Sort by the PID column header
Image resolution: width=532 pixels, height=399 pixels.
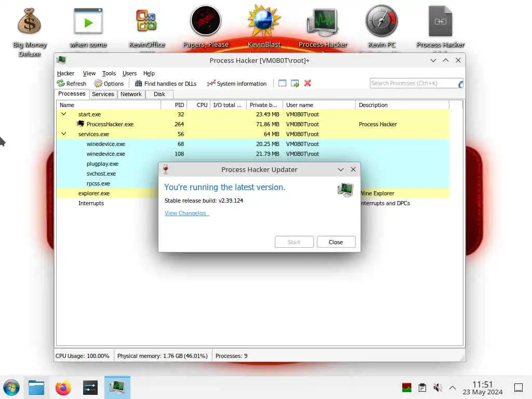[174, 105]
